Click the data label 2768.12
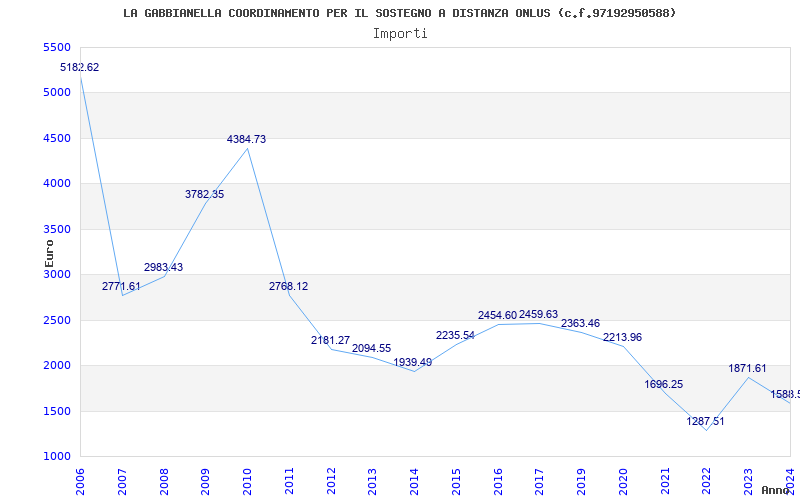Screen dimensions: 800x500 coord(289,286)
